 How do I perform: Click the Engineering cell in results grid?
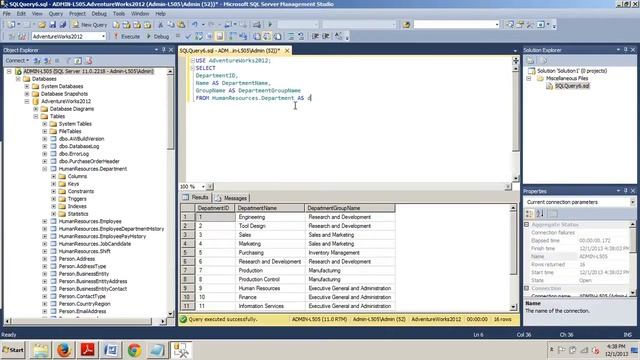270,217
